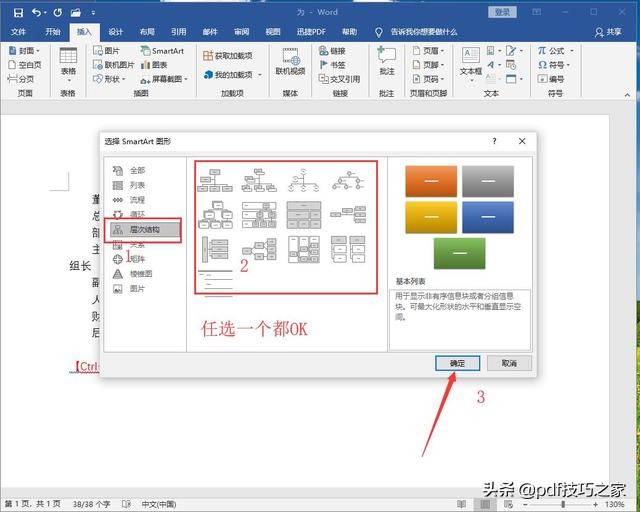
Task: Insert a cross-reference (交叉引用)
Action: [x=339, y=79]
